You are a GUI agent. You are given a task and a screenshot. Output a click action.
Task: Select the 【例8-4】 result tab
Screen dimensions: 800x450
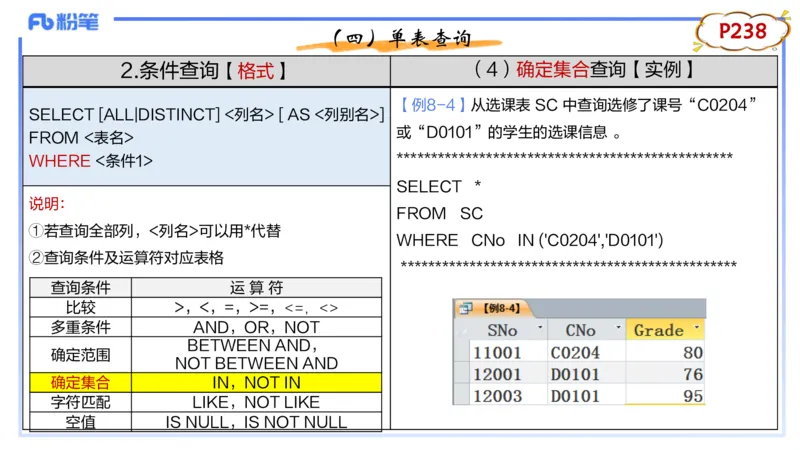pyautogui.click(x=493, y=308)
